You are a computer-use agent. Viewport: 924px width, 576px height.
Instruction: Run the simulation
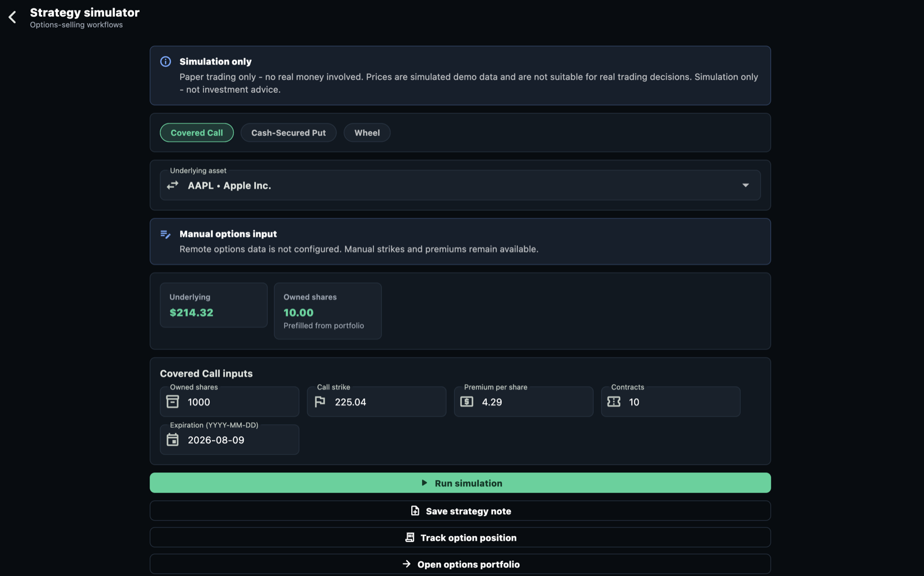(x=460, y=483)
